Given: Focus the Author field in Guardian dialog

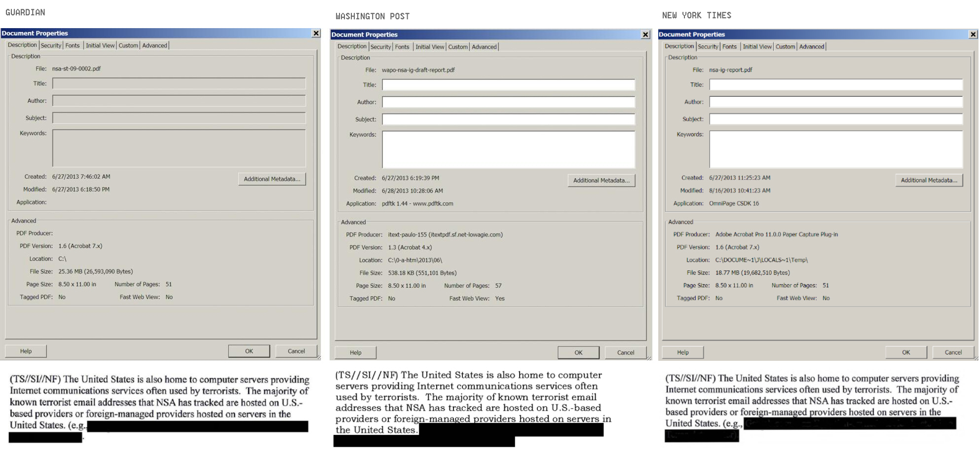Looking at the screenshot, I should click(x=179, y=101).
